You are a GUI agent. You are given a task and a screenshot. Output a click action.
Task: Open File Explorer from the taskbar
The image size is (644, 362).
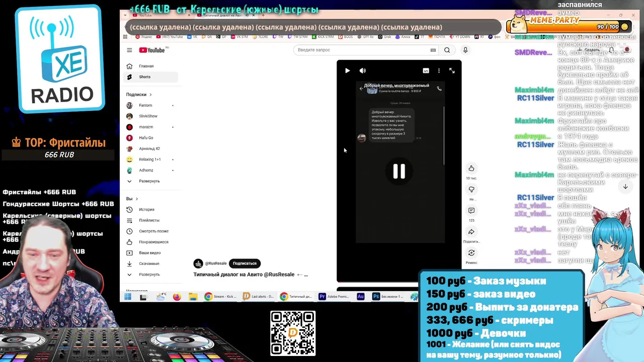click(193, 297)
